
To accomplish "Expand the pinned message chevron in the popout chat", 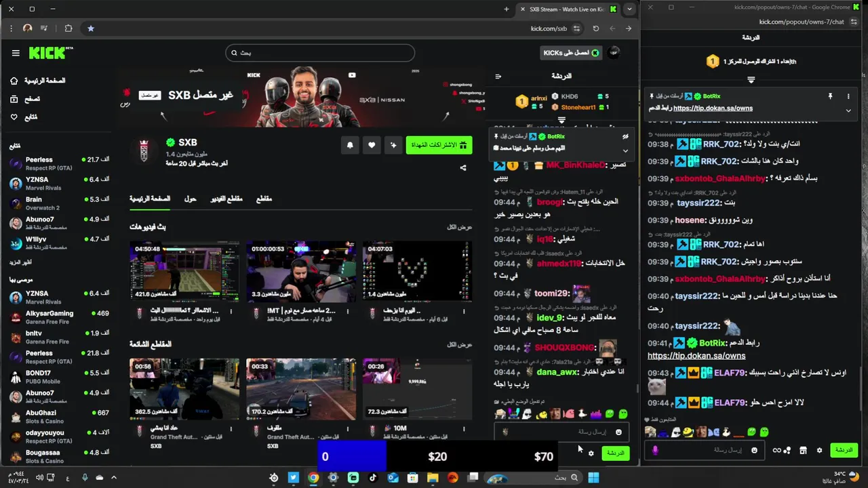I will pos(848,110).
